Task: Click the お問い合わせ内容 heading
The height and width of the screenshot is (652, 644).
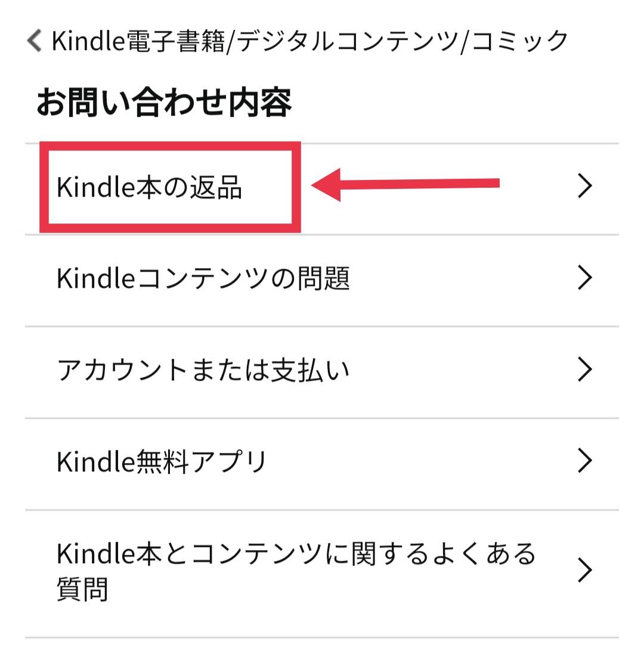Action: pos(164,103)
